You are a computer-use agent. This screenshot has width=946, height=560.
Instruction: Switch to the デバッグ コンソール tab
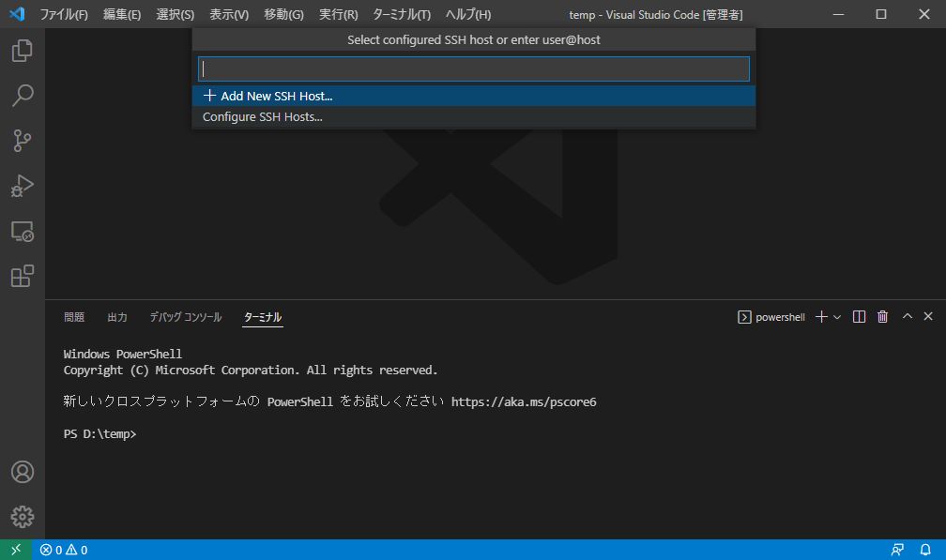[x=186, y=317]
